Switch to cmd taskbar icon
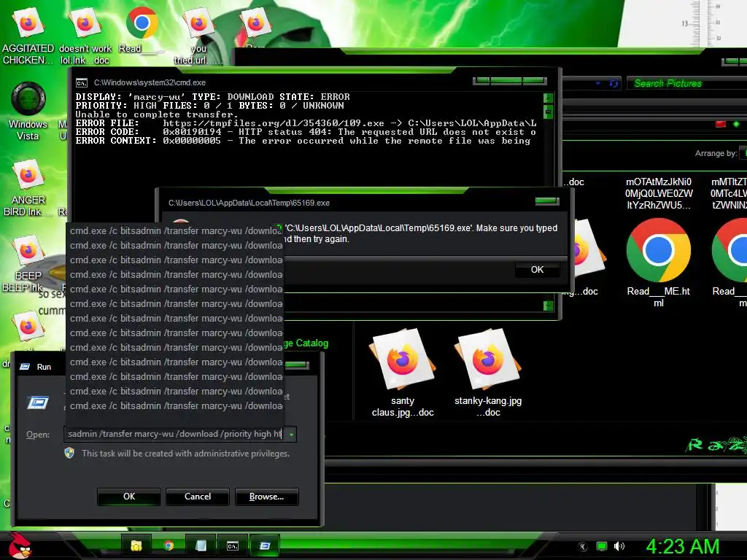Image resolution: width=747 pixels, height=560 pixels. coord(233,545)
